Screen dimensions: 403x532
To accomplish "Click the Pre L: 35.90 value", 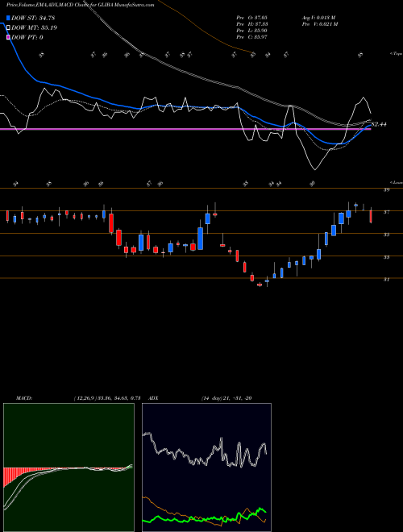I will (x=252, y=31).
